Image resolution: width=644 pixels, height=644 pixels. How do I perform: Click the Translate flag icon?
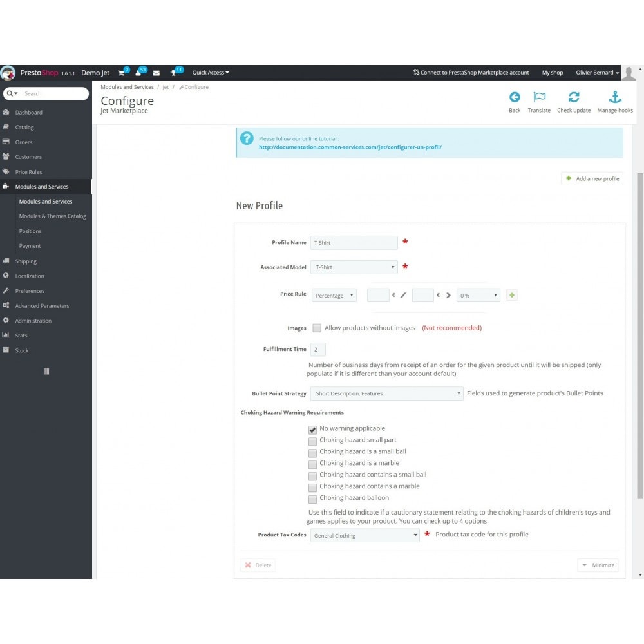tap(539, 97)
